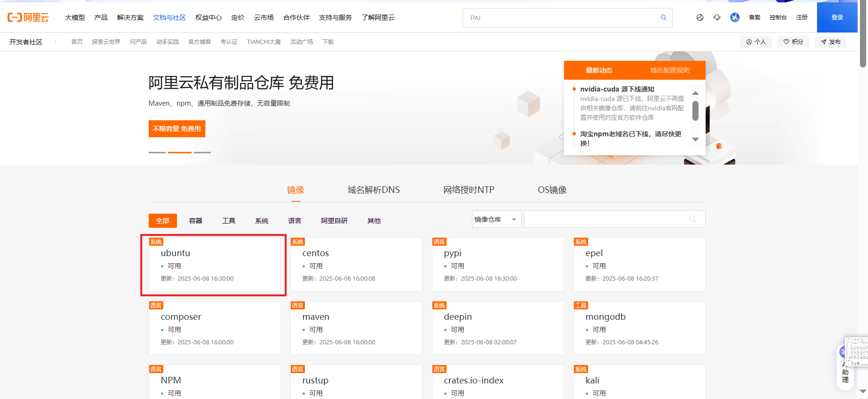Open pypi mirror card
This screenshot has width=868, height=399.
pyautogui.click(x=498, y=265)
